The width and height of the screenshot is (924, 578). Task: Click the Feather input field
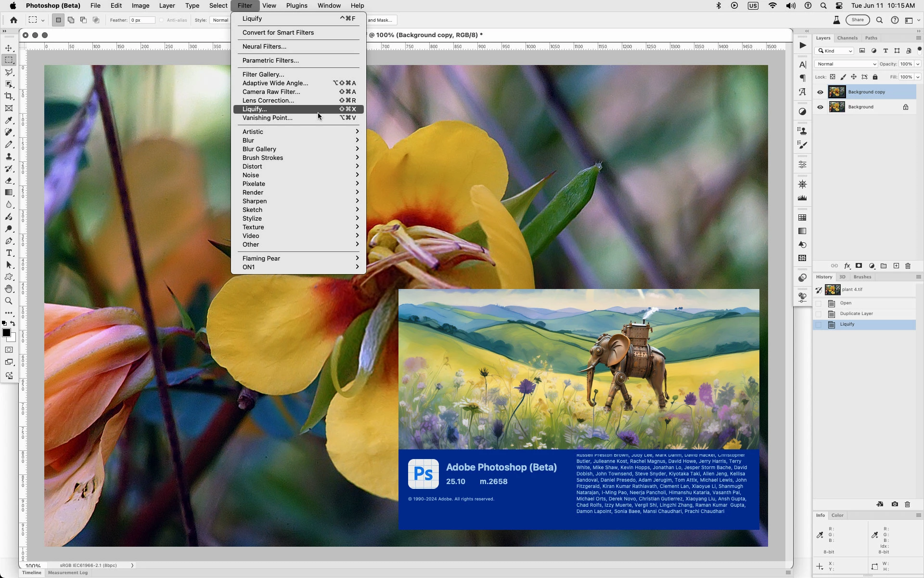click(x=143, y=20)
